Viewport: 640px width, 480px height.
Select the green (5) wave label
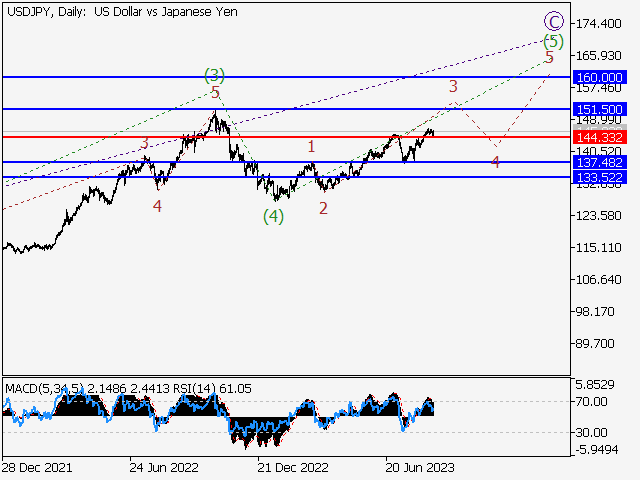553,42
